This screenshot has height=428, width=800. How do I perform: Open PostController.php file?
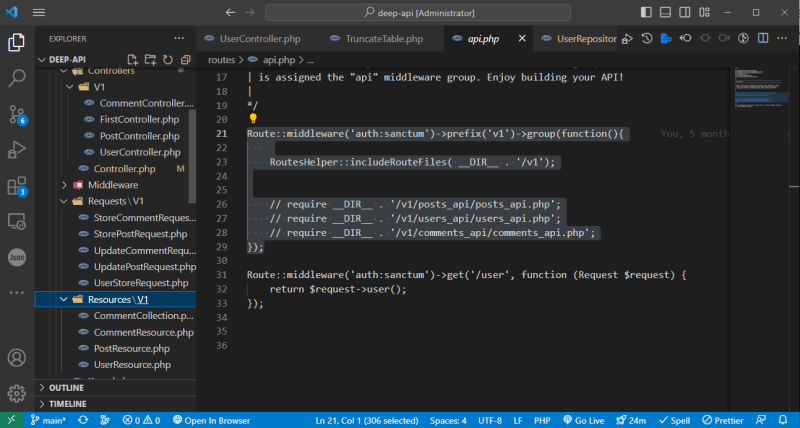click(139, 136)
